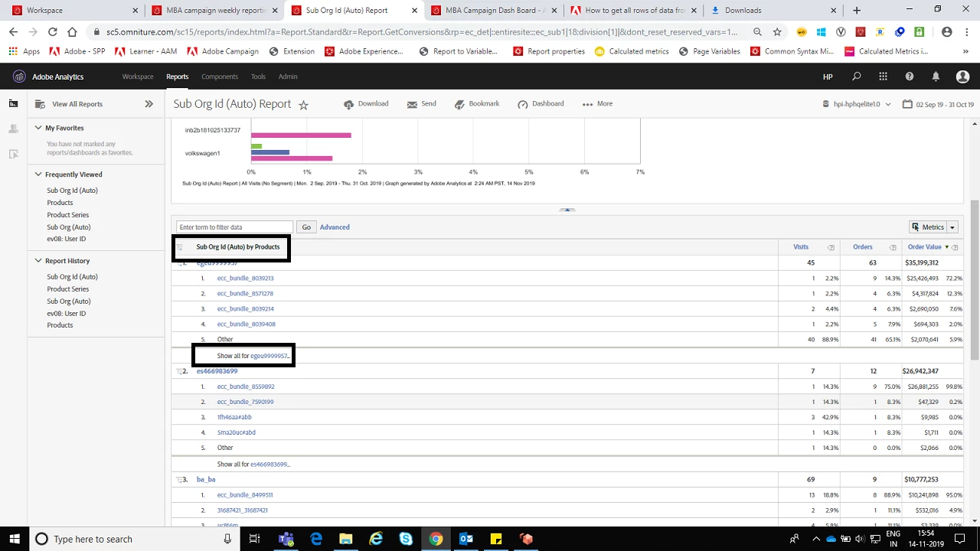Open the Advanced filter link
This screenshot has width=980, height=551.
335,227
